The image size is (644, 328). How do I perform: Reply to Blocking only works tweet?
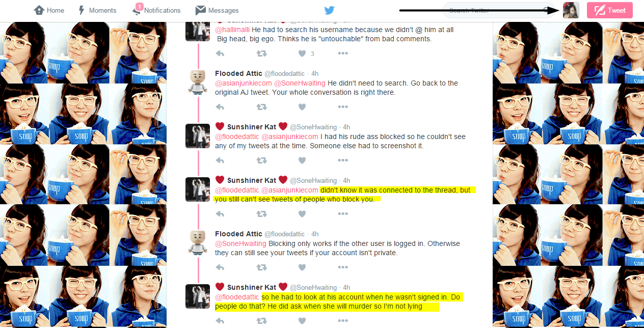pos(220,267)
